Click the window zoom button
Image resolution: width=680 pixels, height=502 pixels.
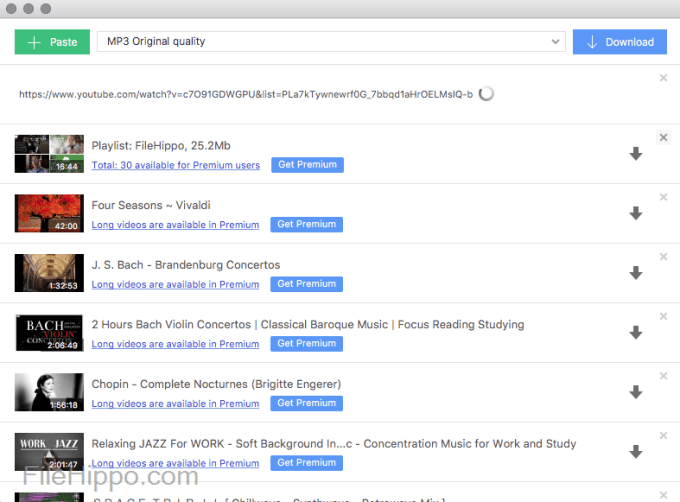pyautogui.click(x=46, y=8)
